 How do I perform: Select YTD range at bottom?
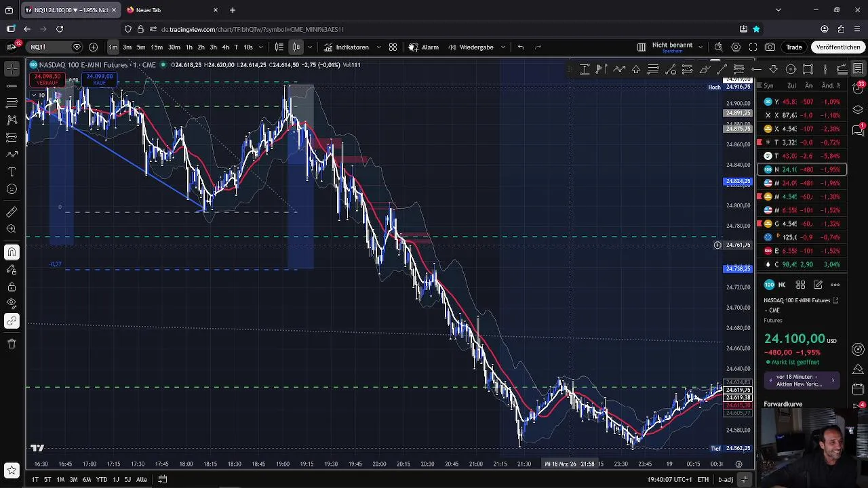click(101, 479)
